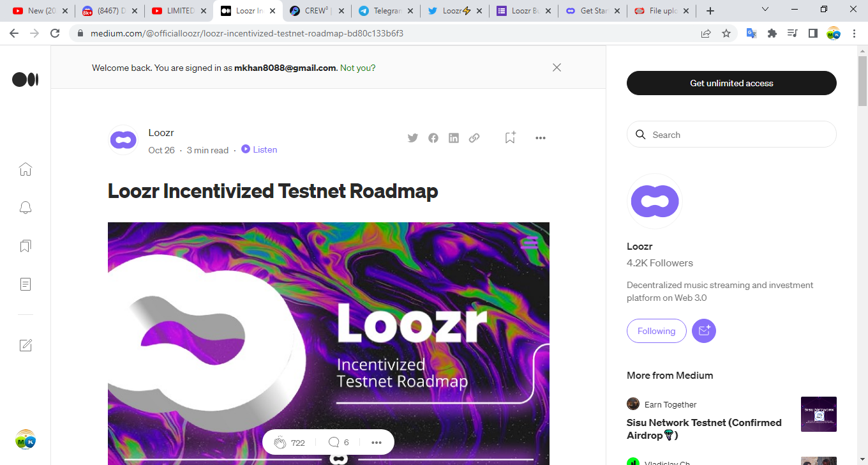Open a new browser tab
The image size is (868, 465).
pos(710,11)
